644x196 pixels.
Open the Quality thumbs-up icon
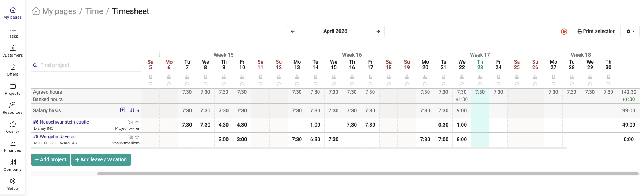(12, 124)
